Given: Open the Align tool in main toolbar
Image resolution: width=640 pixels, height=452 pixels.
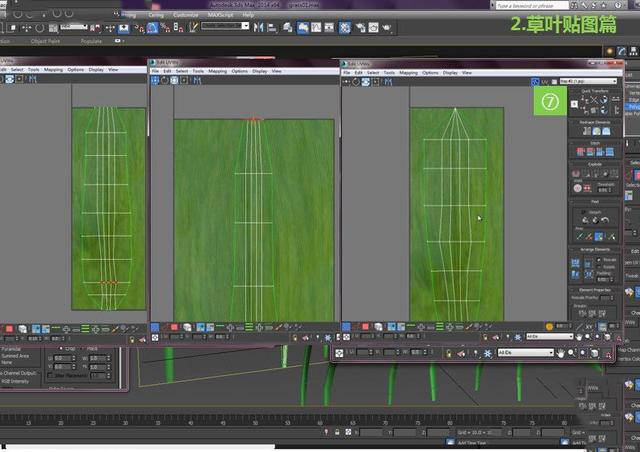Looking at the screenshot, I should click(272, 27).
